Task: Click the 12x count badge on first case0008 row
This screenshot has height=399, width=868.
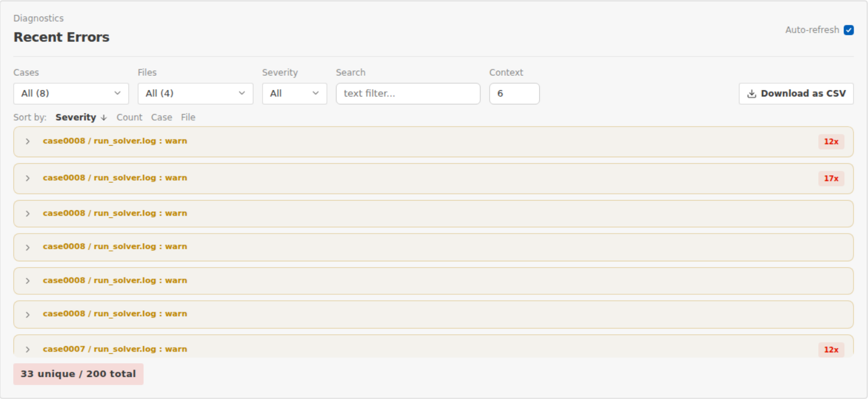Action: 831,142
